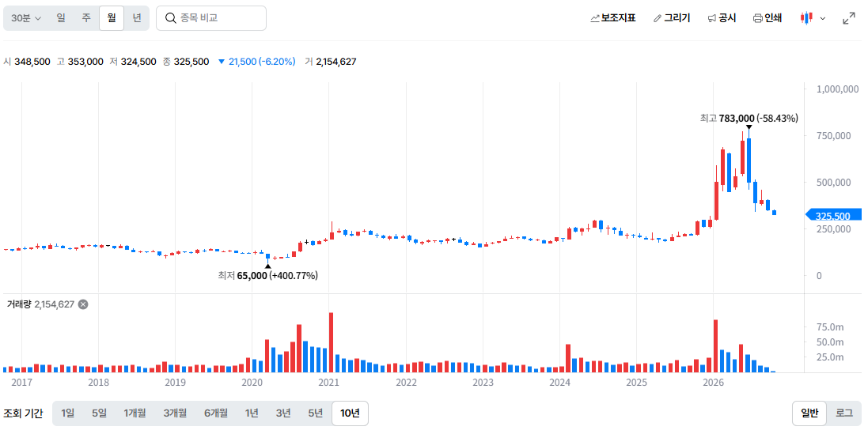Switch chart to 년 (yearly) interval

137,18
